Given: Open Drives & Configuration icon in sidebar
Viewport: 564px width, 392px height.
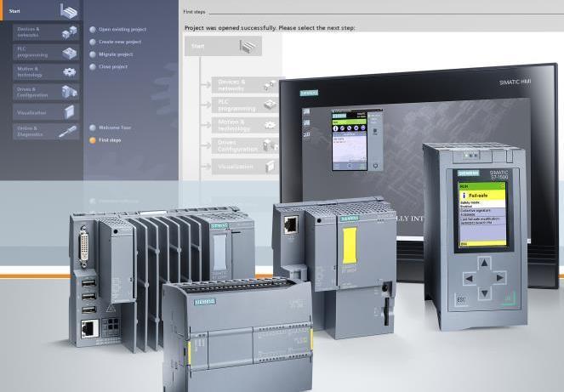Looking at the screenshot, I should [70, 92].
